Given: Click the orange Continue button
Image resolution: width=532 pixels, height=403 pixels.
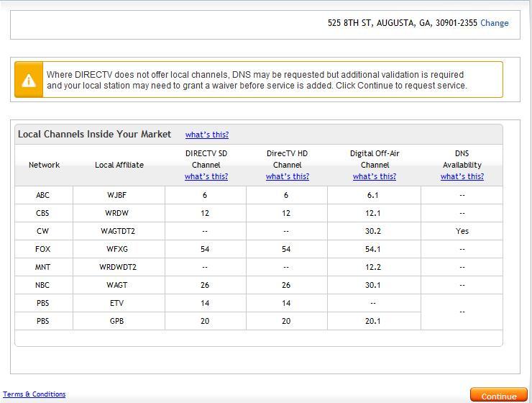Looking at the screenshot, I should pyautogui.click(x=499, y=396).
